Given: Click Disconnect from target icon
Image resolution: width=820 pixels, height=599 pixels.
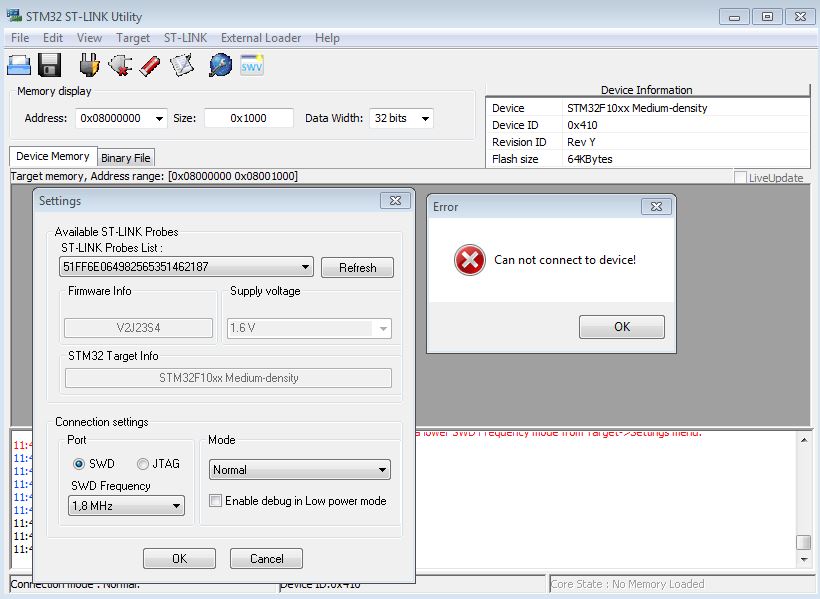Looking at the screenshot, I should [x=120, y=66].
